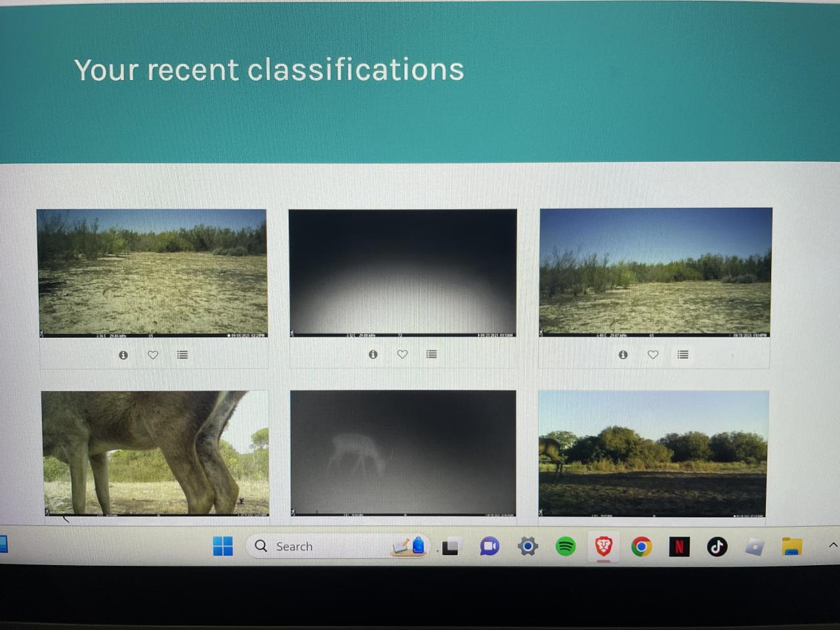The width and height of the screenshot is (840, 630).
Task: Favorite the top-left scrubland photo with the heart
Action: [153, 355]
